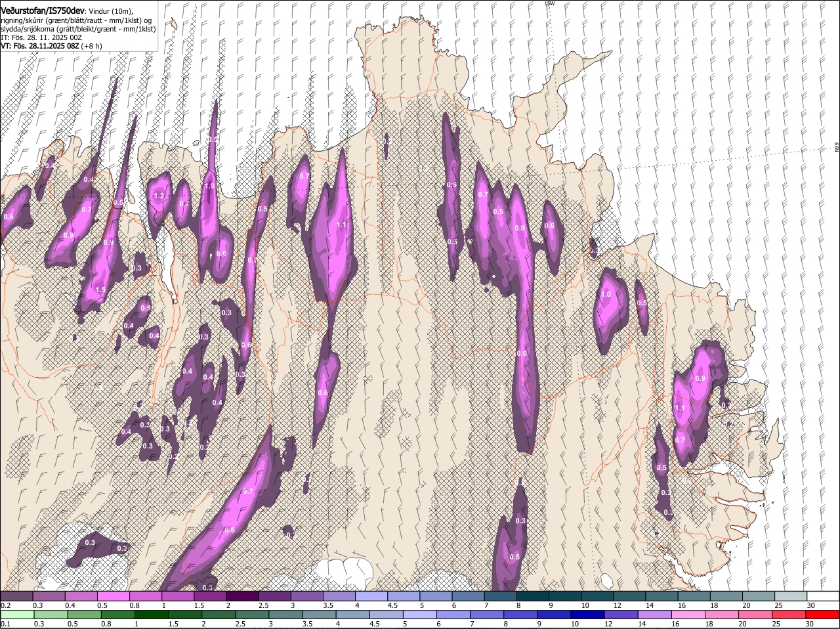
Task: Click the 14 label on the snow legend
Action: coord(649,605)
